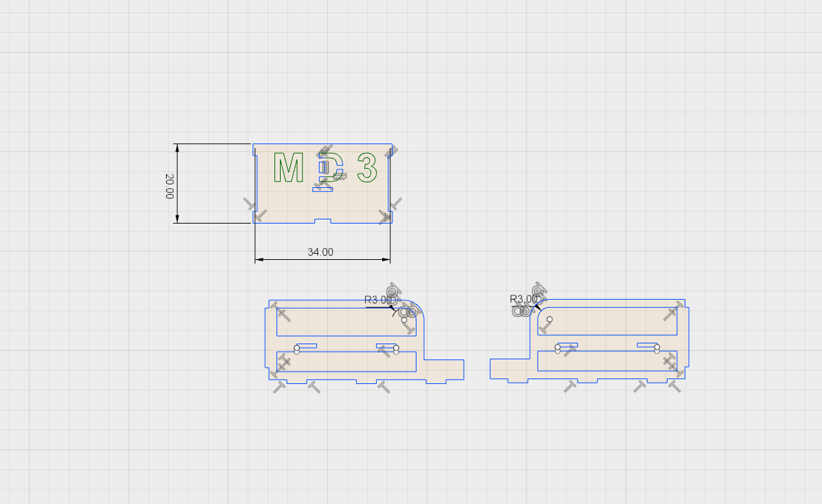Click perpendicular constraint icon right of top rectangle
Image resolution: width=822 pixels, height=504 pixels.
[x=395, y=204]
